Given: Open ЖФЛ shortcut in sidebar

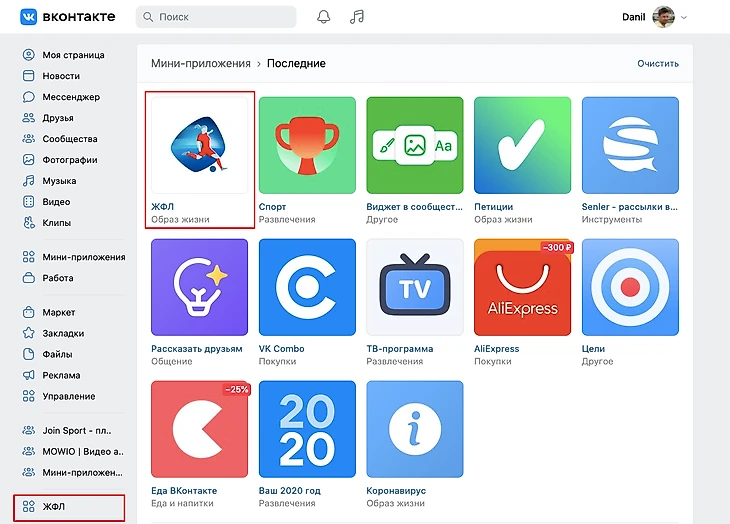Looking at the screenshot, I should [69, 507].
